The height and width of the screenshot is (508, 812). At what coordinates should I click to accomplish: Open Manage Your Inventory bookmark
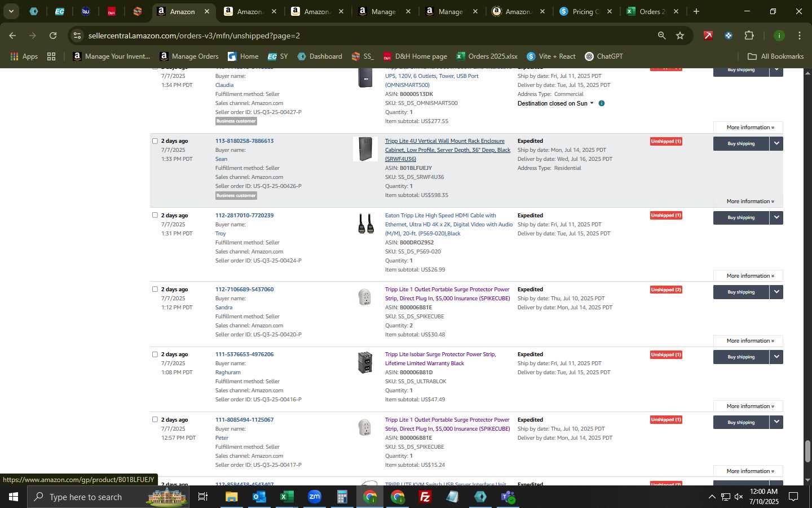click(x=112, y=56)
